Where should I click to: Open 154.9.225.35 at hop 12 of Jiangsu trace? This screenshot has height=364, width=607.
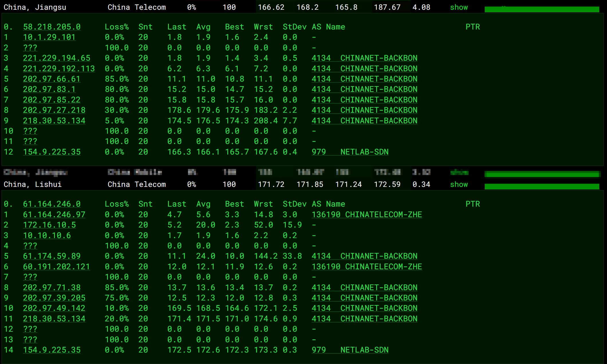point(52,152)
